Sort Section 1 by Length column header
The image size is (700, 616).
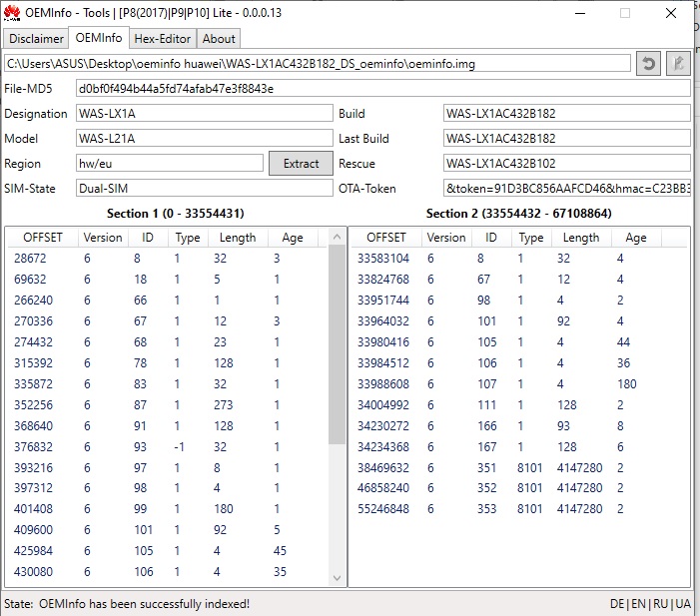coord(238,238)
